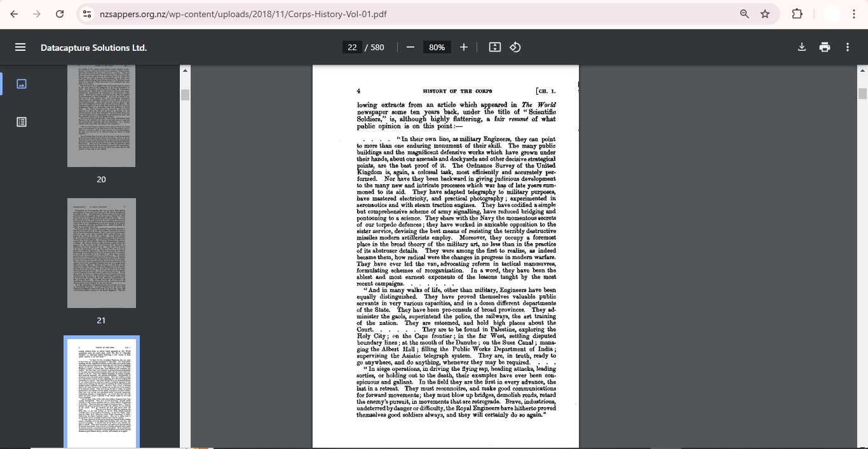Select the highlighted page 22 thumbnail
This screenshot has height=449, width=868.
pyautogui.click(x=102, y=392)
